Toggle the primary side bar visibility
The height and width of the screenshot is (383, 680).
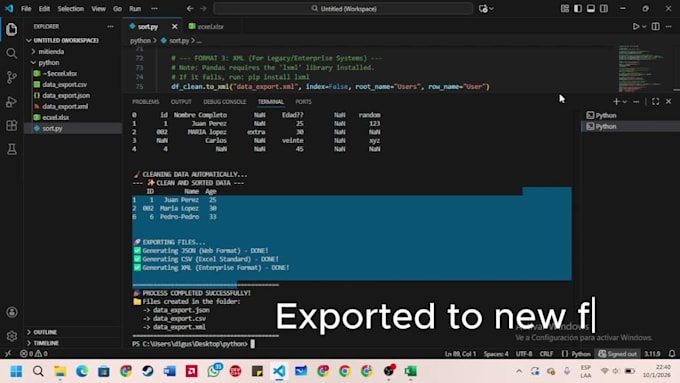coord(578,9)
